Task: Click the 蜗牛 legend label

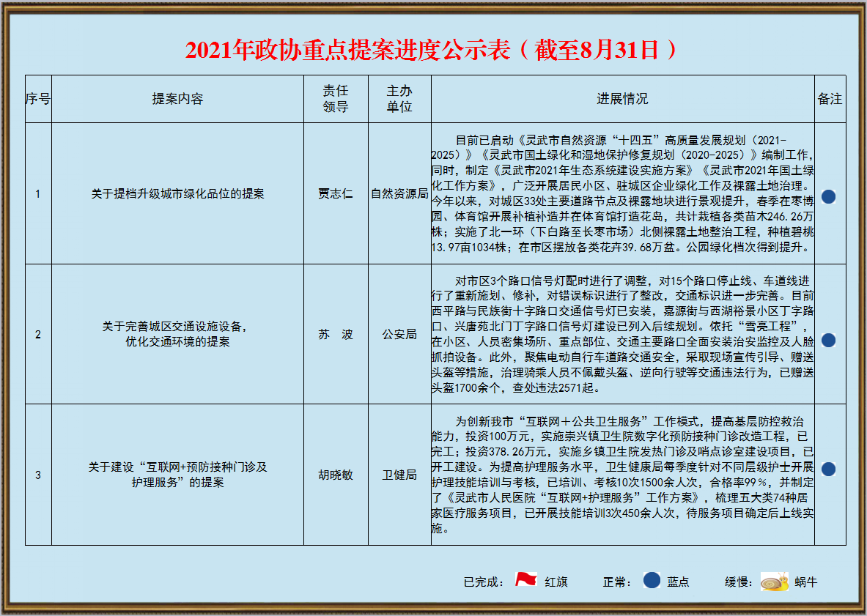Action: tap(806, 582)
